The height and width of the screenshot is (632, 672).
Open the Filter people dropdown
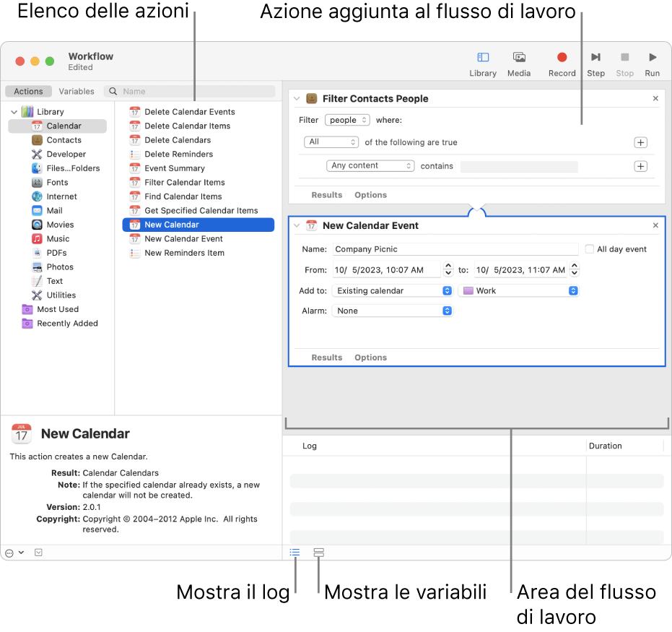coord(347,121)
